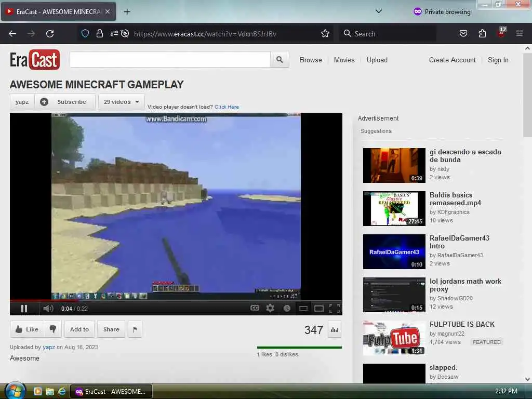Switch to small player size
Screen dimensions: 532x399
point(303,309)
